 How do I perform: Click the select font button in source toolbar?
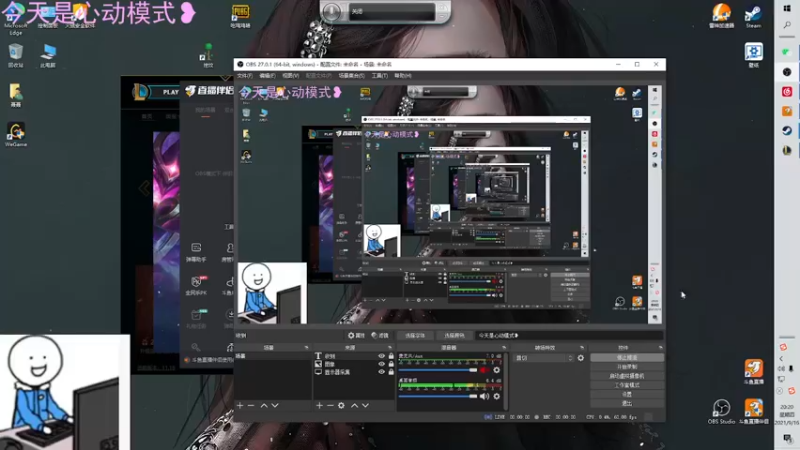coord(415,335)
